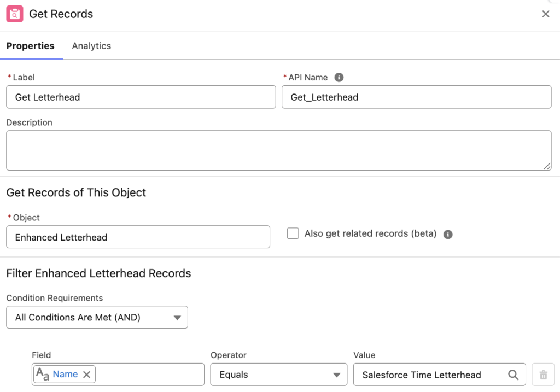Close the Get Records panel
Image resolution: width=560 pixels, height=392 pixels.
pyautogui.click(x=545, y=14)
